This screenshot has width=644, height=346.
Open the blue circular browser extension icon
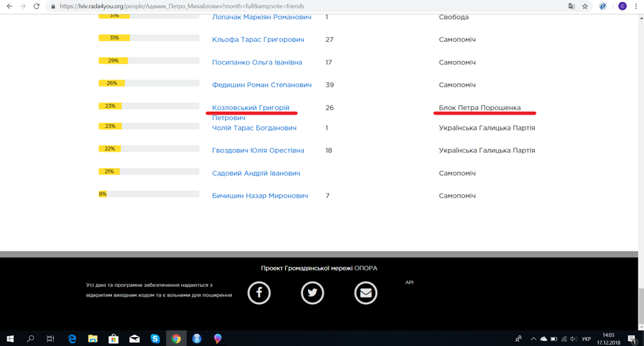tap(603, 6)
